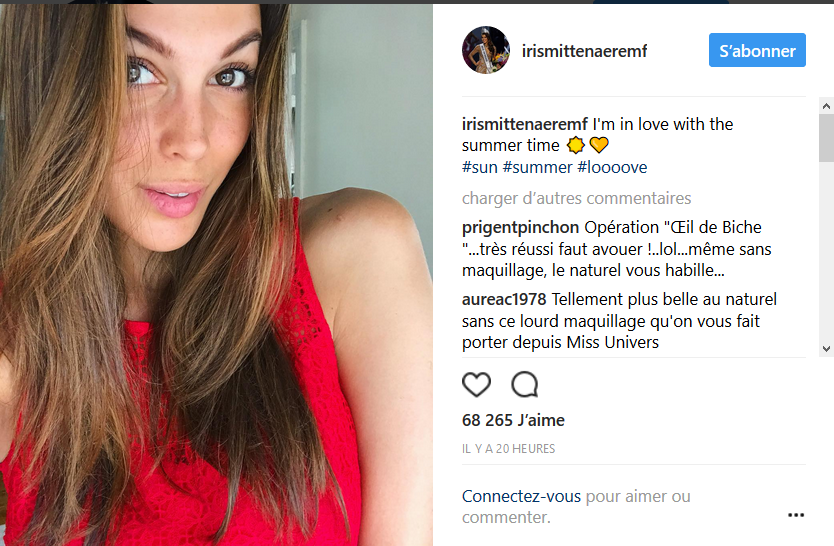Like the post with the heart icon
834x546 pixels.
(x=477, y=385)
